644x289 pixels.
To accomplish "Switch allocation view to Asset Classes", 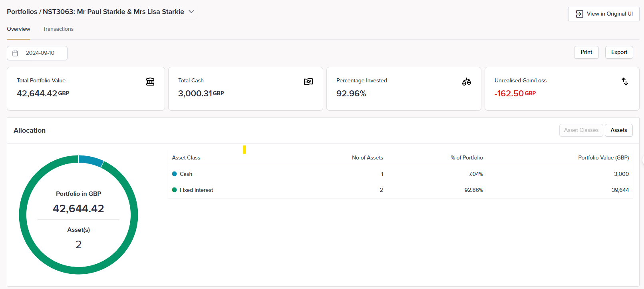I will click(x=581, y=130).
